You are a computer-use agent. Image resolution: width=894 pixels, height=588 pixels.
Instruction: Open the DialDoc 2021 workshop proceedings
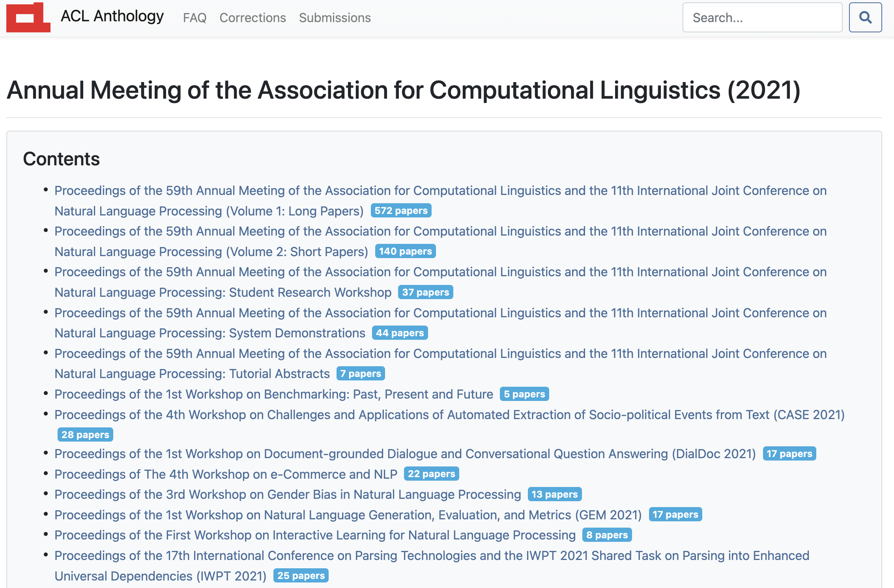coord(405,453)
